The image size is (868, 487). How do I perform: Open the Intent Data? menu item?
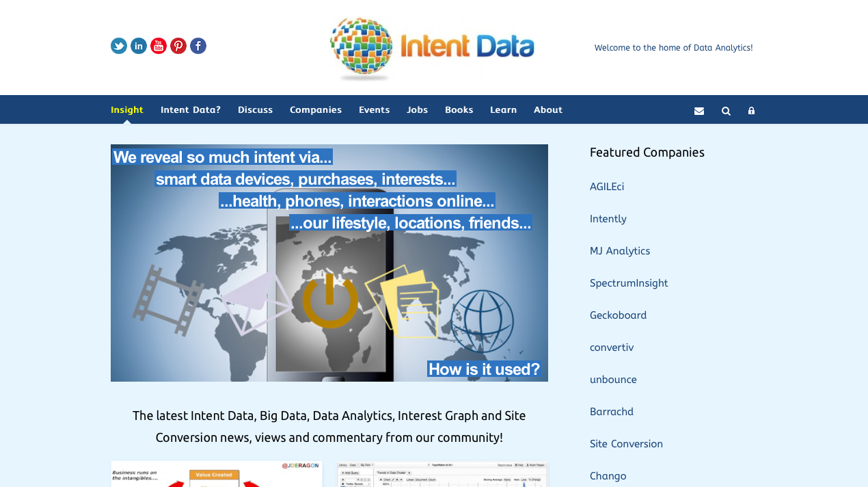191,109
